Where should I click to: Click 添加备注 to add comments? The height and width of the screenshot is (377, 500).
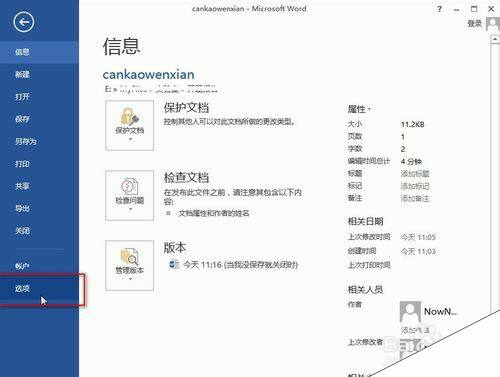point(415,199)
